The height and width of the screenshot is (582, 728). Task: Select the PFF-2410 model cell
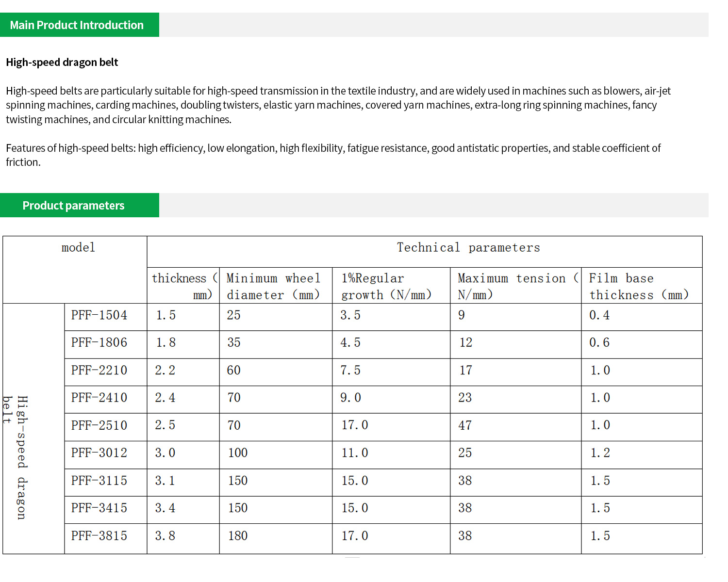click(99, 398)
